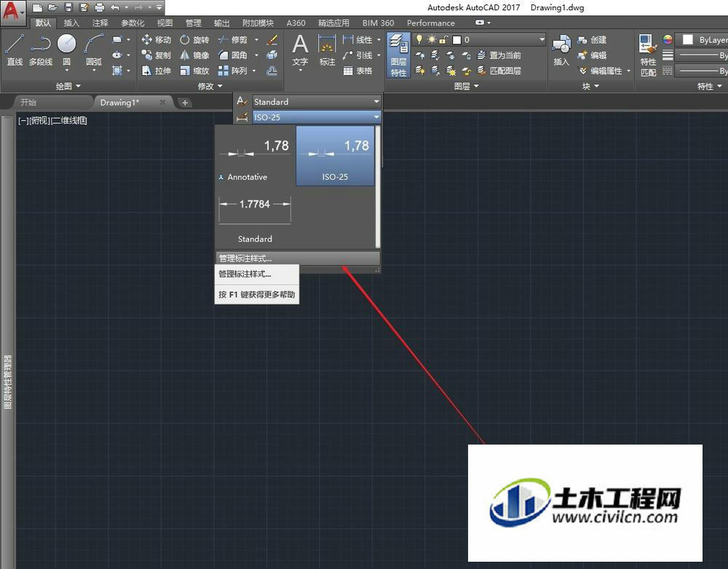Screen dimensions: 728x569
Task: Click the Rotate (旋转) tool
Action: coord(194,40)
